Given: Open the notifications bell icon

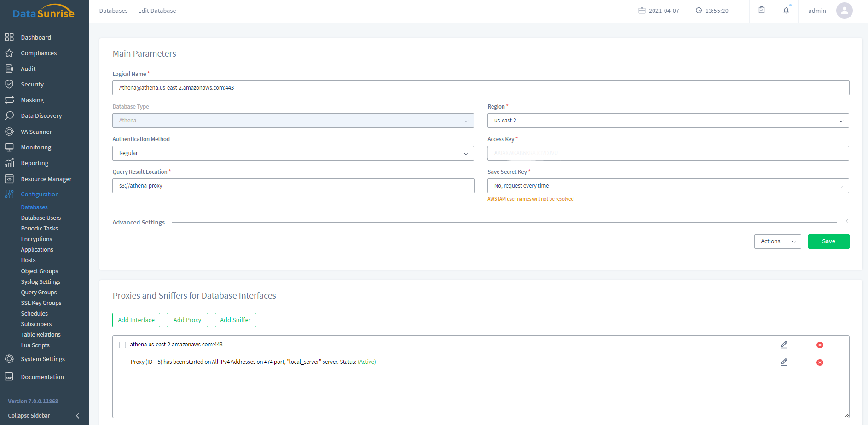Looking at the screenshot, I should coord(786,11).
